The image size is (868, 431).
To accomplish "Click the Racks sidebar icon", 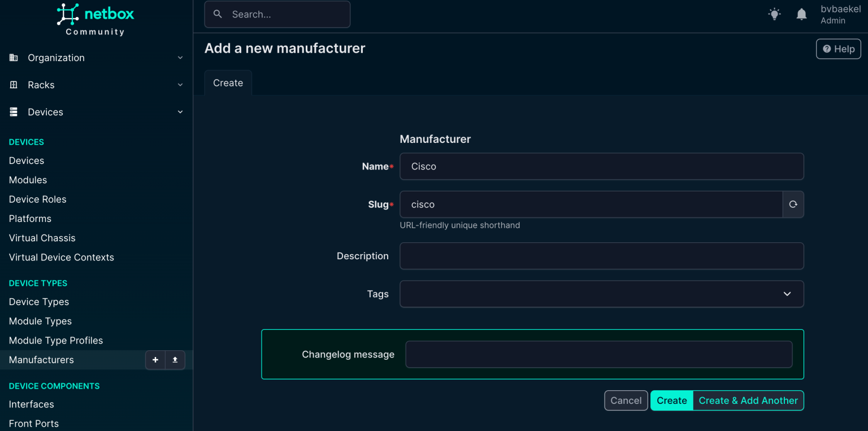I will coord(12,85).
